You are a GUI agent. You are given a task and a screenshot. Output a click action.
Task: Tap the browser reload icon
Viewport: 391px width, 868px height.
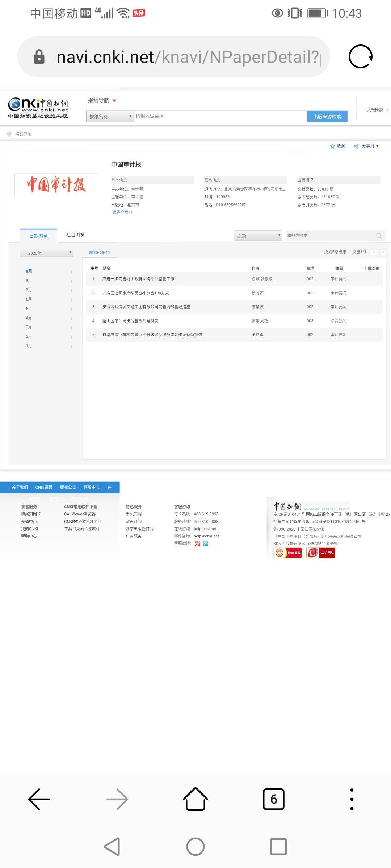(x=360, y=56)
